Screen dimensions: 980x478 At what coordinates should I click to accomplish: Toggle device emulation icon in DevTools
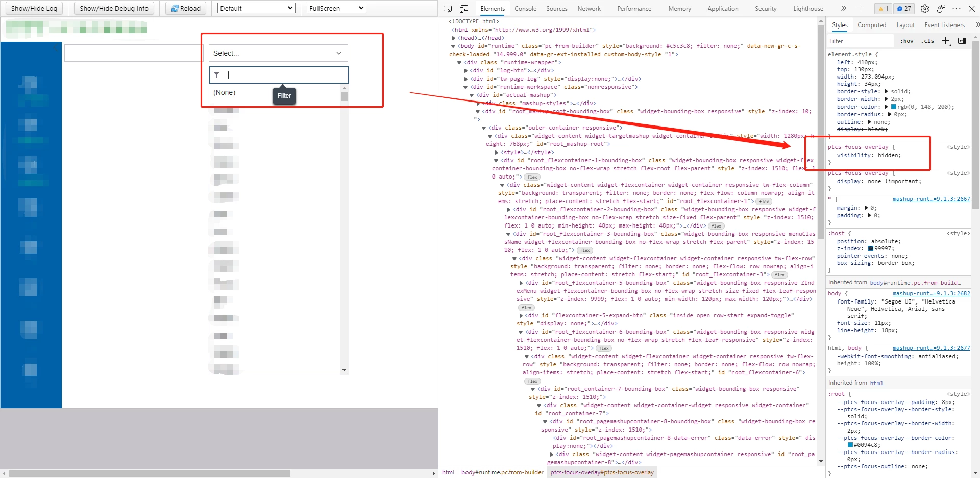(464, 9)
